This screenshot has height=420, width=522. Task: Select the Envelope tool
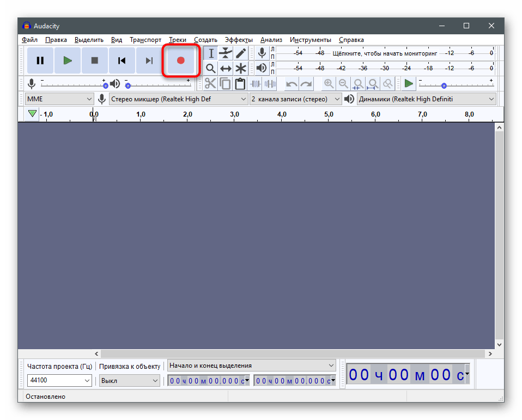point(226,53)
